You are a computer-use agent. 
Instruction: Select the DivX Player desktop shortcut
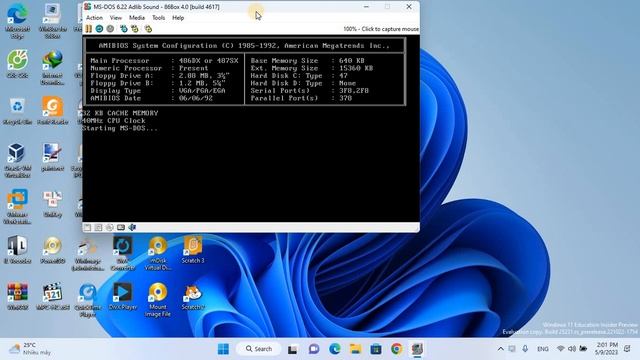pyautogui.click(x=122, y=296)
